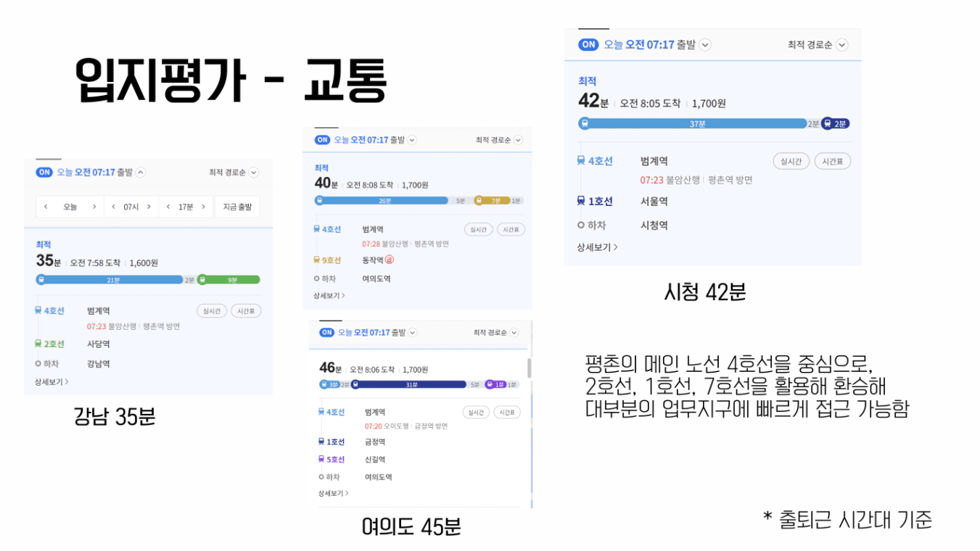Click the 사당역 transfer station name
The width and height of the screenshot is (980, 551).
tap(98, 344)
